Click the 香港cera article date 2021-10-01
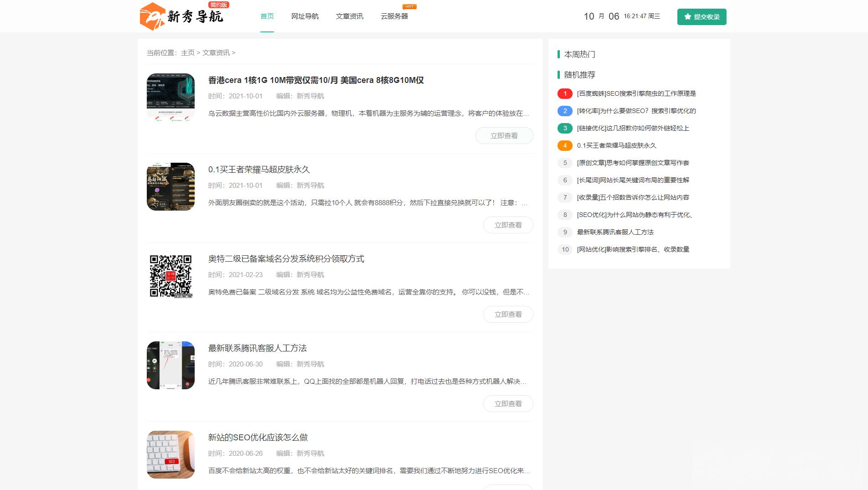Image resolution: width=868 pixels, height=490 pixels. coord(246,96)
